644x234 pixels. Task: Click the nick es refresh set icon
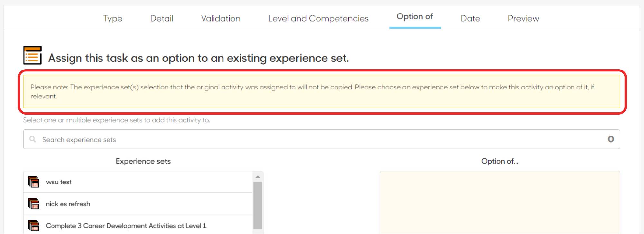33,204
